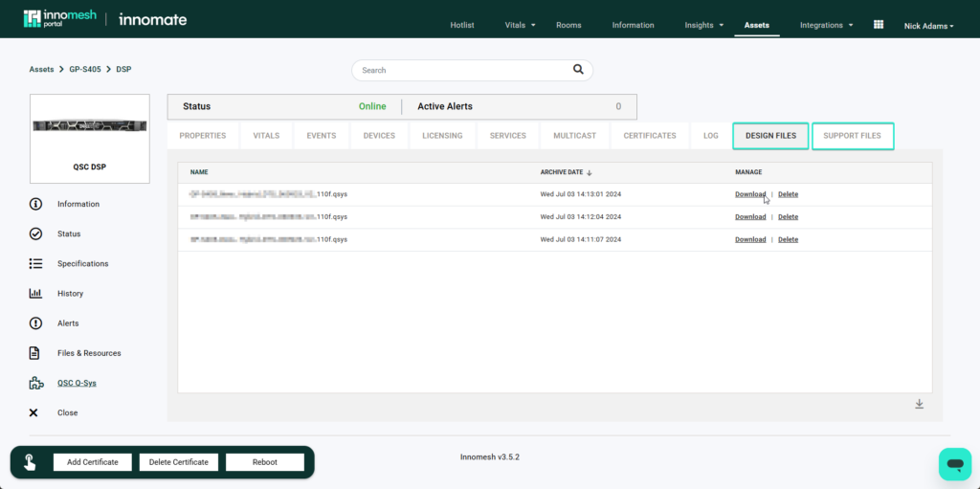Expand the Vitals dropdown menu

click(x=521, y=25)
